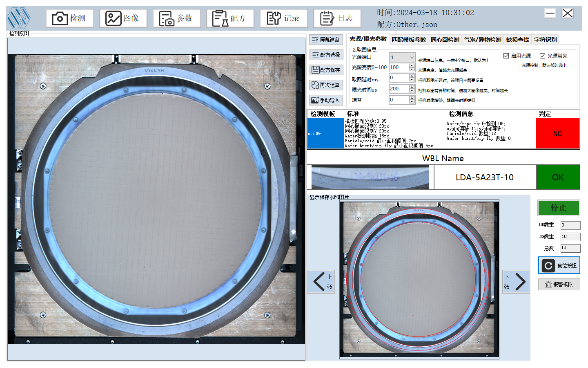Open the 检测 camera detection page

click(x=70, y=18)
